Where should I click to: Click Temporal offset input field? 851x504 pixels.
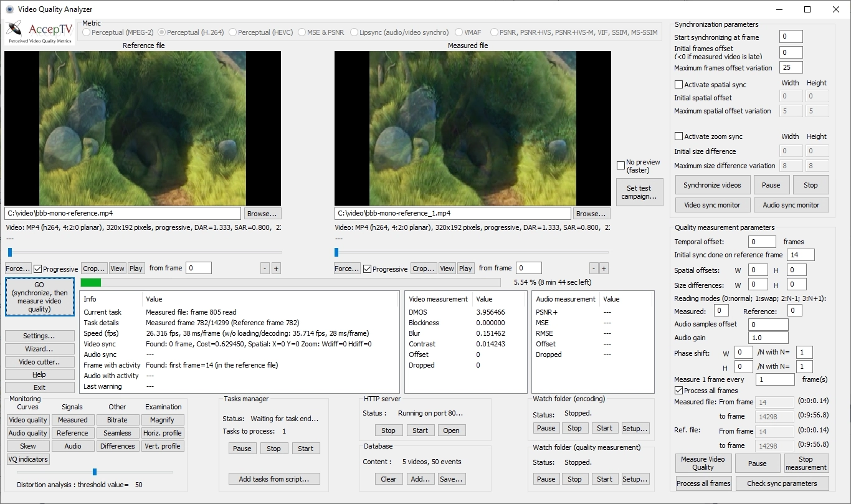click(763, 242)
